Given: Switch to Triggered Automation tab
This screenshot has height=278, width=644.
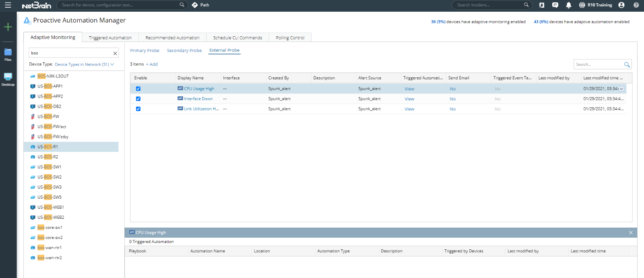Looking at the screenshot, I should coord(110,38).
